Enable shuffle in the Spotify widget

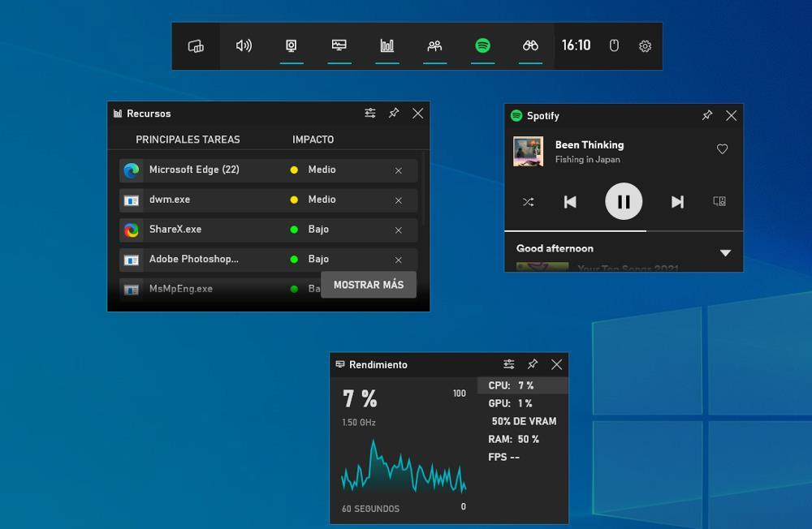529,201
